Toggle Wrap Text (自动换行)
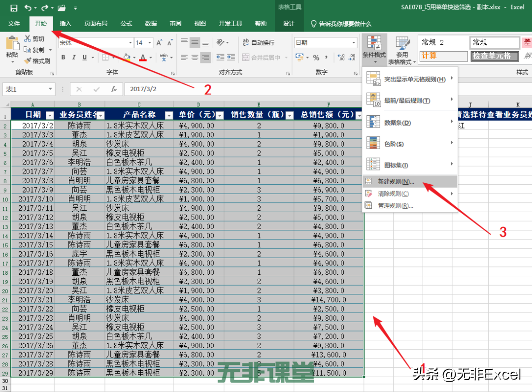This screenshot has height=392, width=532. click(259, 42)
